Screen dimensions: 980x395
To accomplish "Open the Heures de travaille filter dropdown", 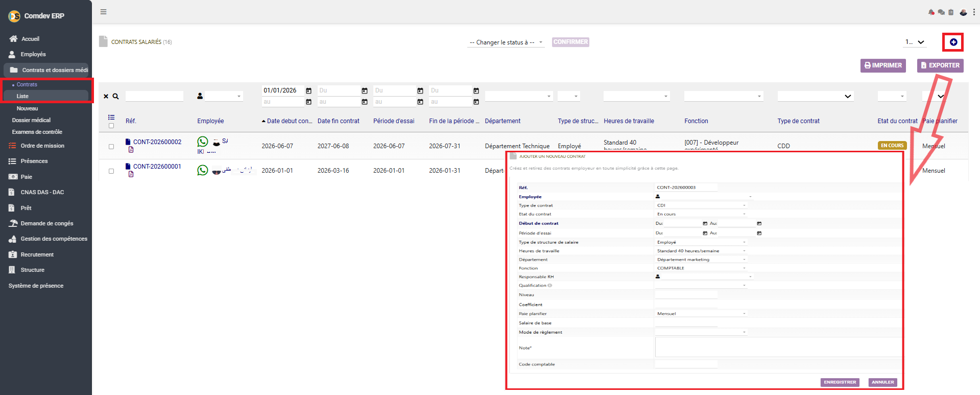I will pyautogui.click(x=636, y=96).
